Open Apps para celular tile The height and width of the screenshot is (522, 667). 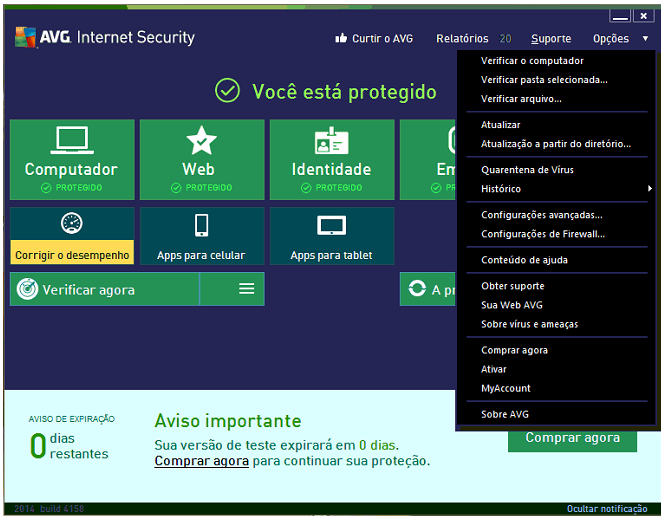click(x=202, y=236)
